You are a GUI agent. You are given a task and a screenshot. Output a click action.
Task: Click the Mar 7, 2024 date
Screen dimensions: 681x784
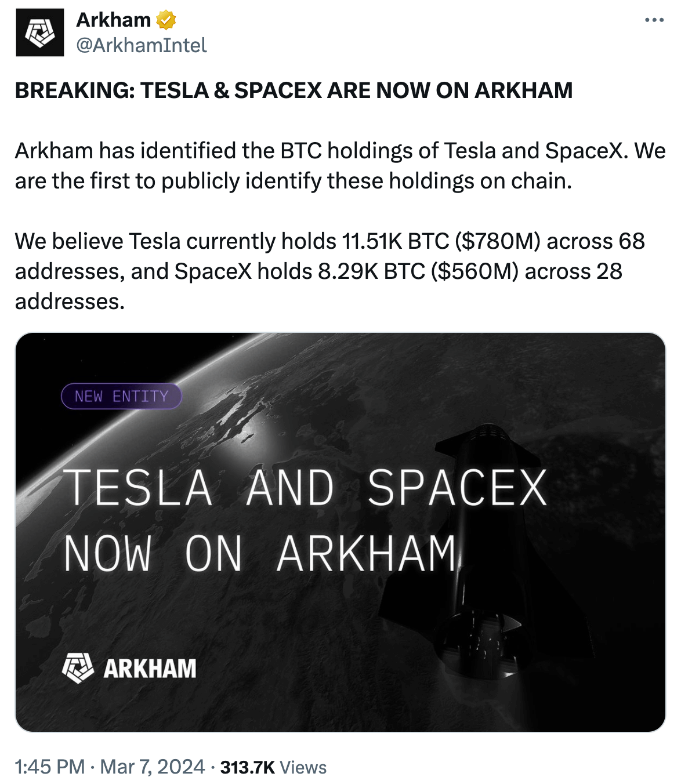tap(153, 767)
